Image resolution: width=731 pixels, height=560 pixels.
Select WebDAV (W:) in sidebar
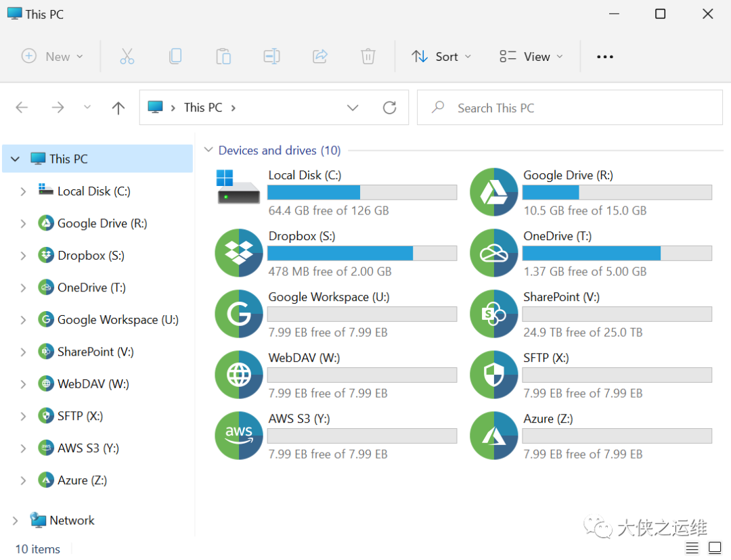click(x=83, y=384)
